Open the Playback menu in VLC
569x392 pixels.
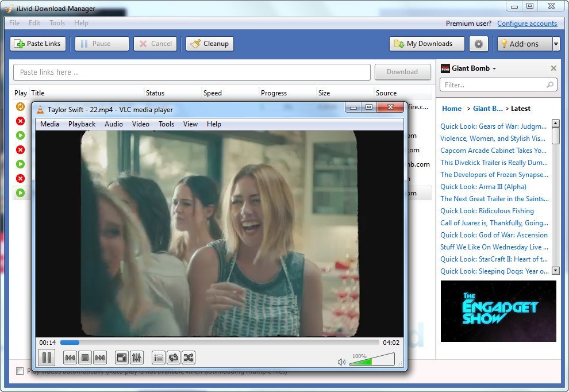(x=82, y=124)
